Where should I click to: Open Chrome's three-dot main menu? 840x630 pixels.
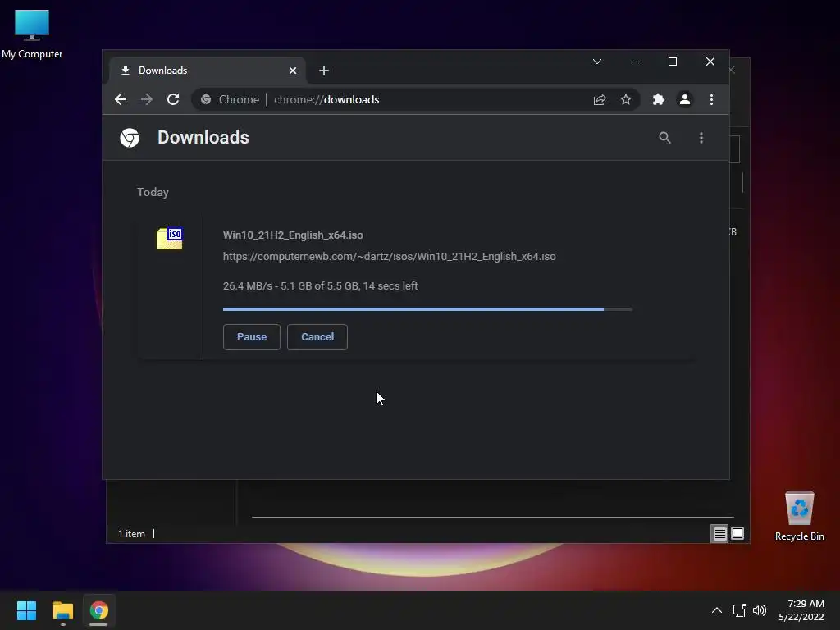click(711, 99)
